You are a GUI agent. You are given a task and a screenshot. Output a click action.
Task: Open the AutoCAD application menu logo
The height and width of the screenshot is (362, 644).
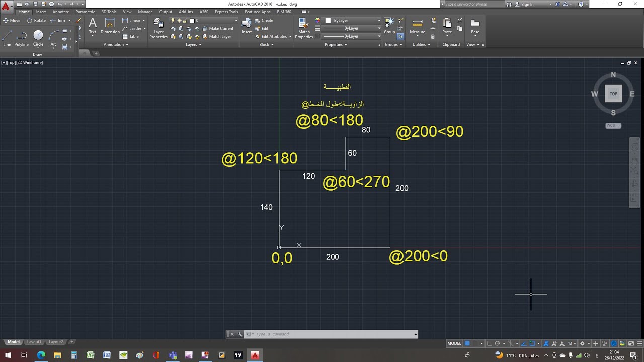[x=7, y=7]
